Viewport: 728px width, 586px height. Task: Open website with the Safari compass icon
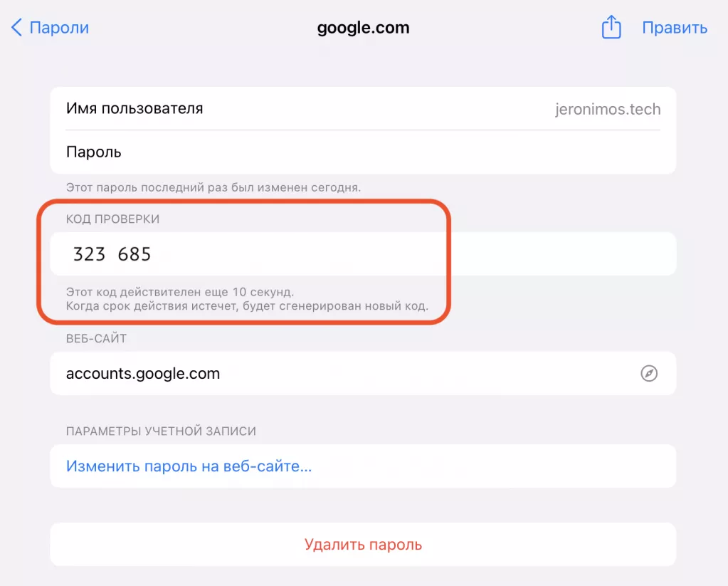pos(648,374)
